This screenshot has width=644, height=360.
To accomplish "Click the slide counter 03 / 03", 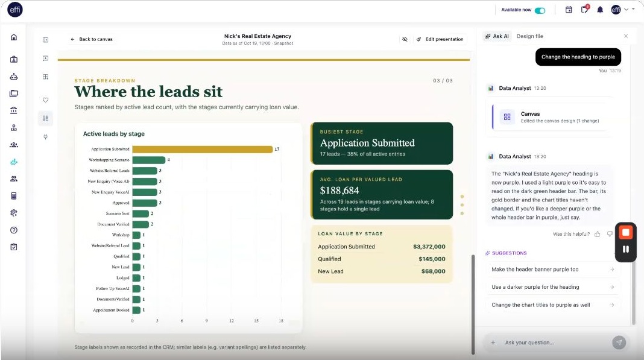I will tap(443, 81).
